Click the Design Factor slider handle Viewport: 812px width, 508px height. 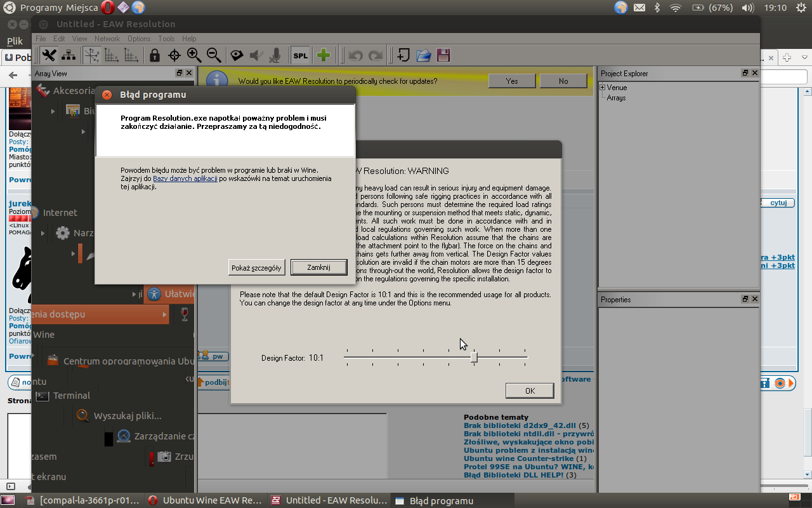click(x=474, y=358)
